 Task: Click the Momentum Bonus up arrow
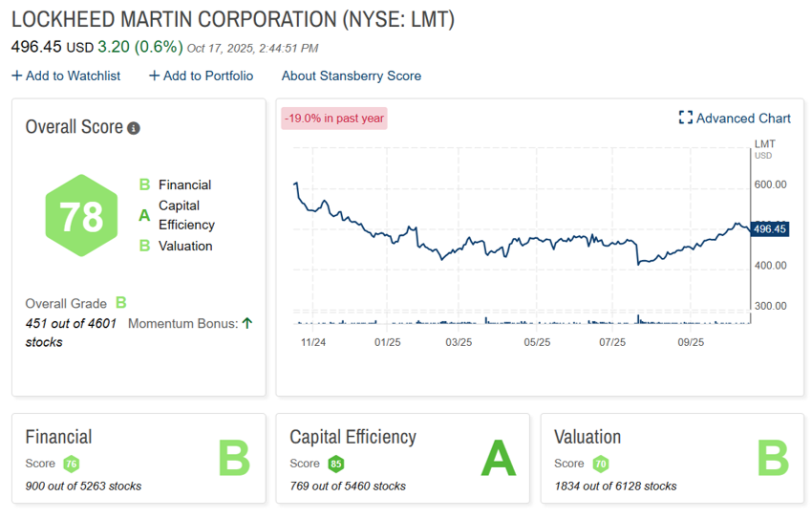click(x=247, y=323)
